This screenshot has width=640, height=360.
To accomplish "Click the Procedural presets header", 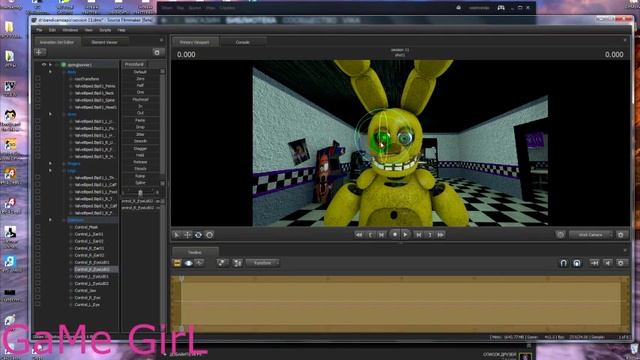I will 134,64.
